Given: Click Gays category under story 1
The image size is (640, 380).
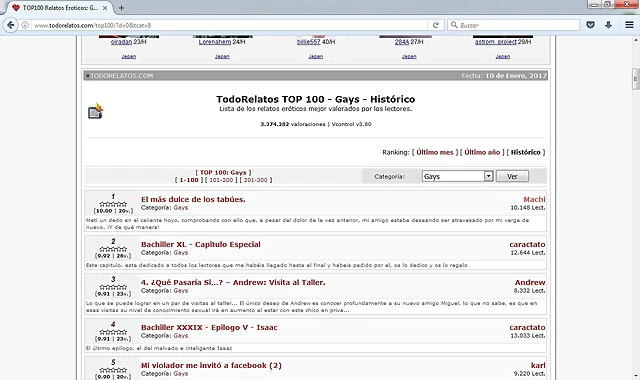Looking at the screenshot, I should tap(180, 208).
